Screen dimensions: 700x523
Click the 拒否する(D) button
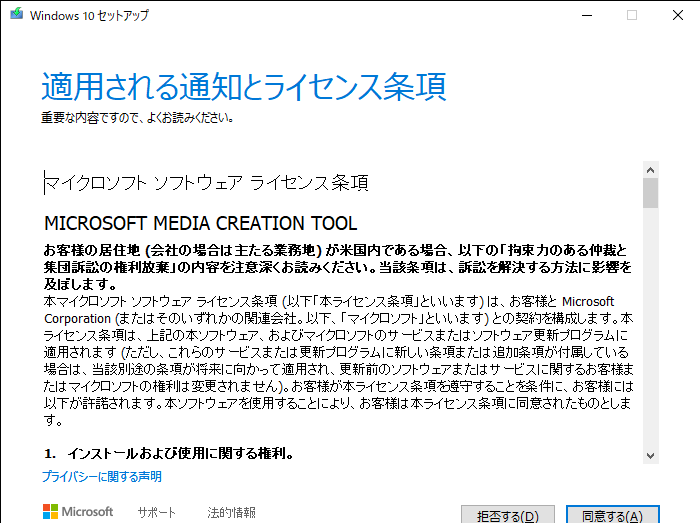508,515
